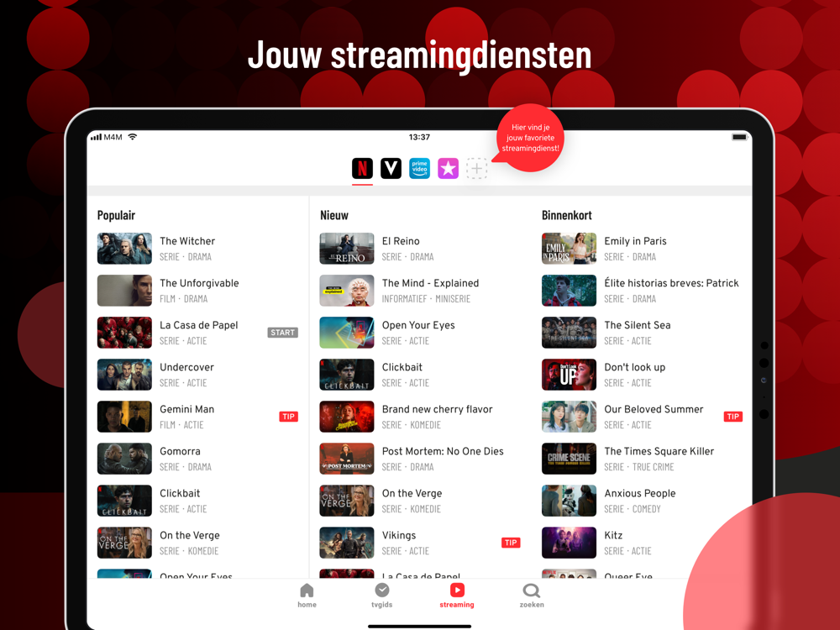
Task: Select Brand new cherry flavor thumbnail
Action: coord(347,417)
